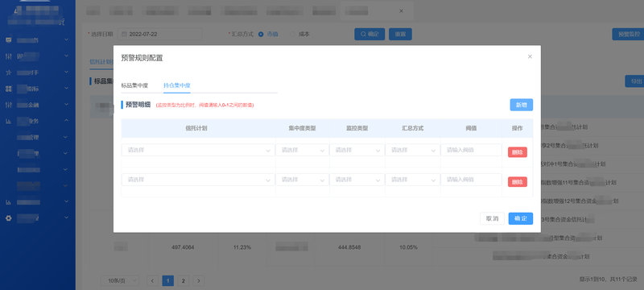This screenshot has width=644, height=290.
Task: Switch to the 持仓集中度 tab
Action: point(177,85)
